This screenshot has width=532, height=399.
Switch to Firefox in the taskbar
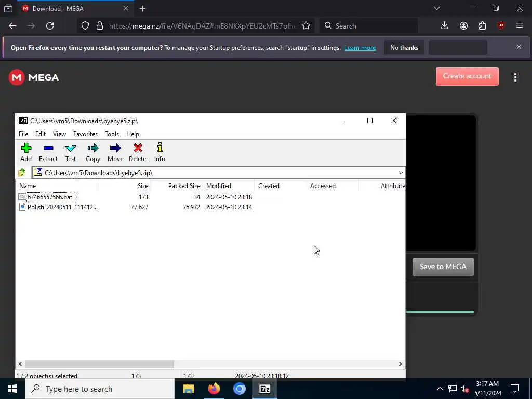pyautogui.click(x=214, y=389)
